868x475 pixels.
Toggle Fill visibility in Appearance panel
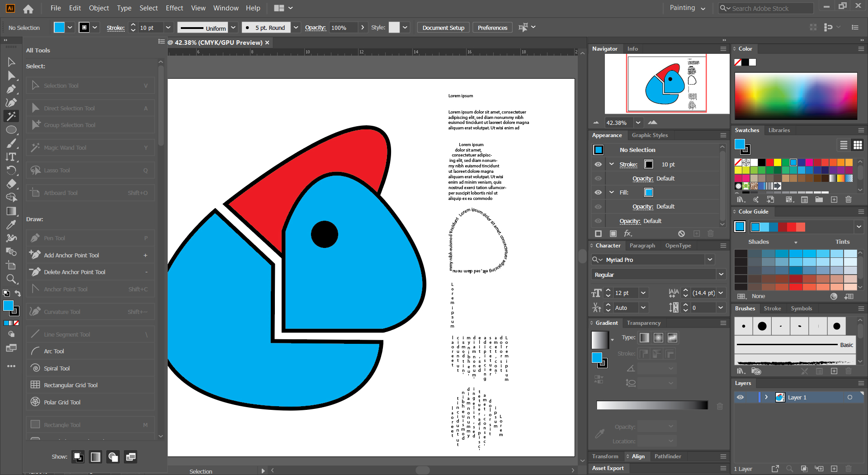click(598, 192)
